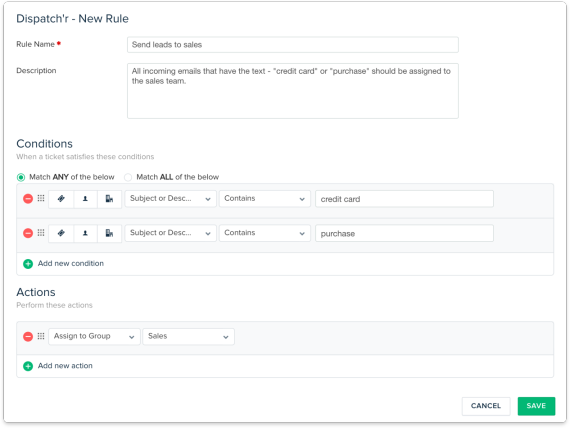This screenshot has width=570, height=428.
Task: Focus the Rule Name field
Action: click(293, 45)
